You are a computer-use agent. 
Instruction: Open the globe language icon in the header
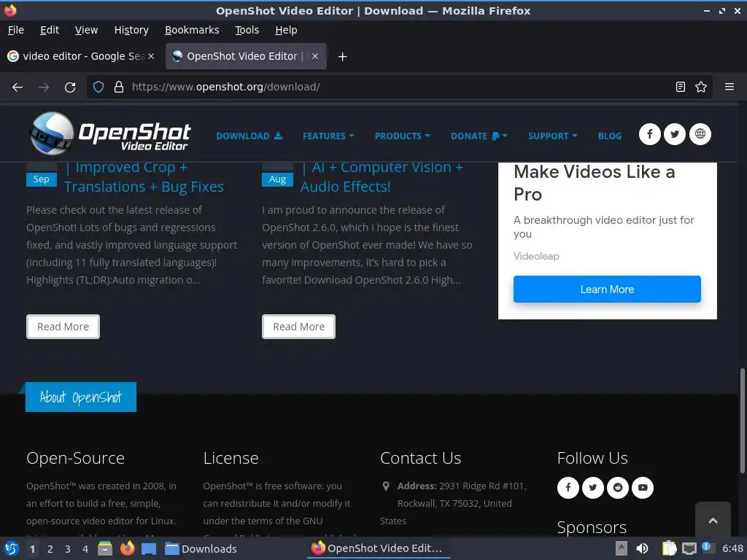[700, 134]
